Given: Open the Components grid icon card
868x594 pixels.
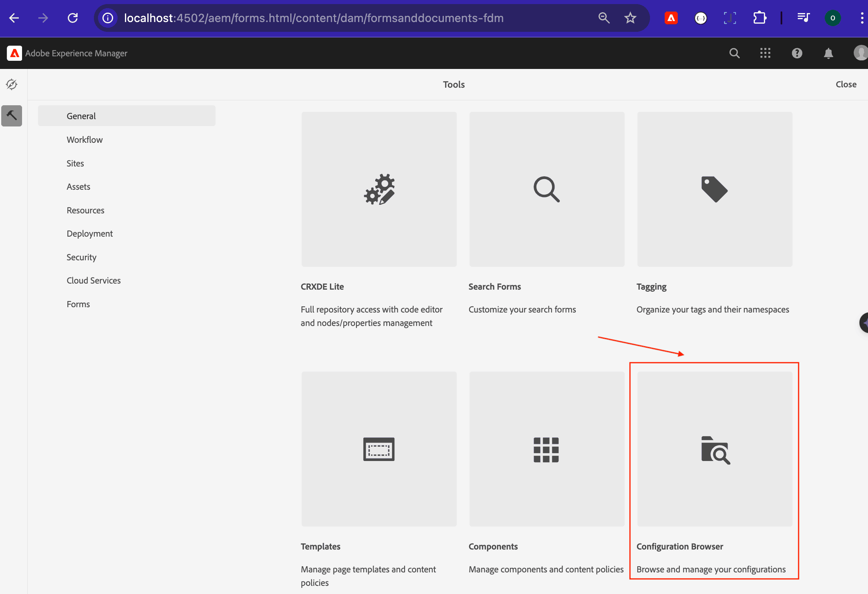Looking at the screenshot, I should (x=547, y=449).
